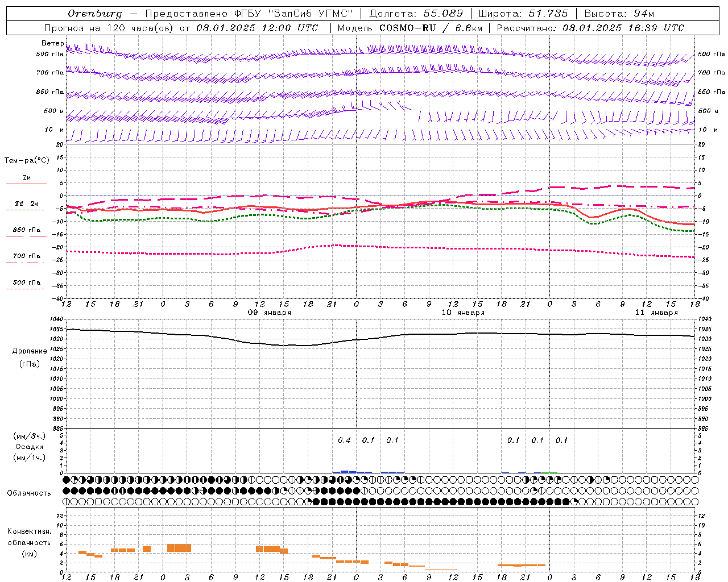
Task: Click the Конвективн. convective cloud label
Action: pos(29,531)
